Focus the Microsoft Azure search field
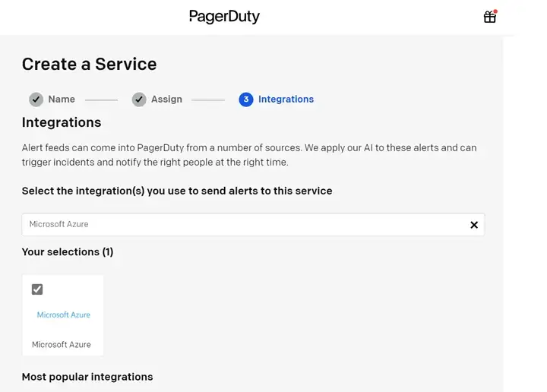 243,225
